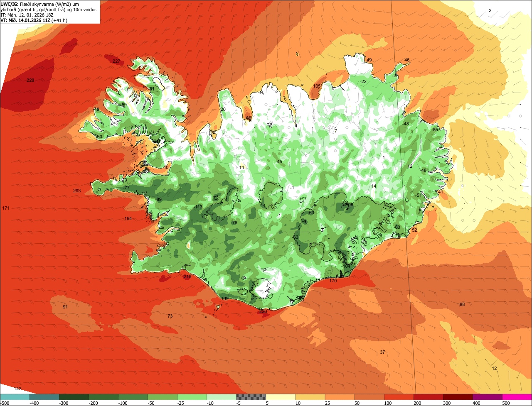Click the '49' flux value on the peninsula

pyautogui.click(x=369, y=60)
